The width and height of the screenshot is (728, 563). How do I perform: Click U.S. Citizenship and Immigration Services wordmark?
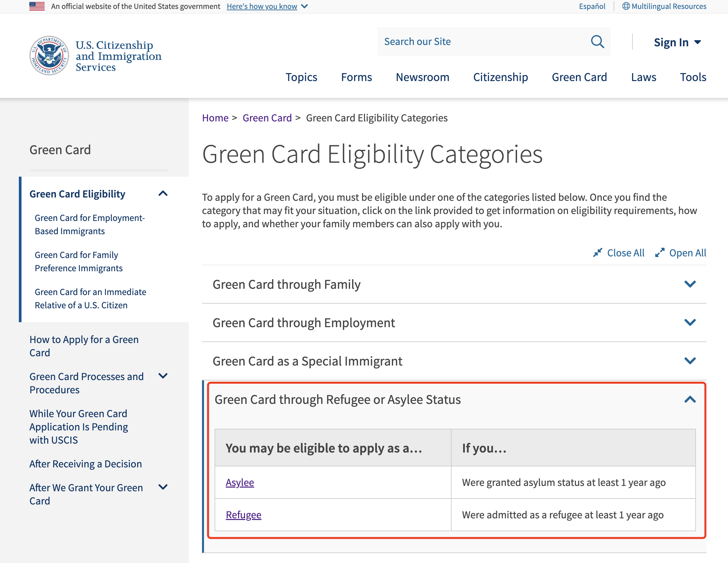118,56
